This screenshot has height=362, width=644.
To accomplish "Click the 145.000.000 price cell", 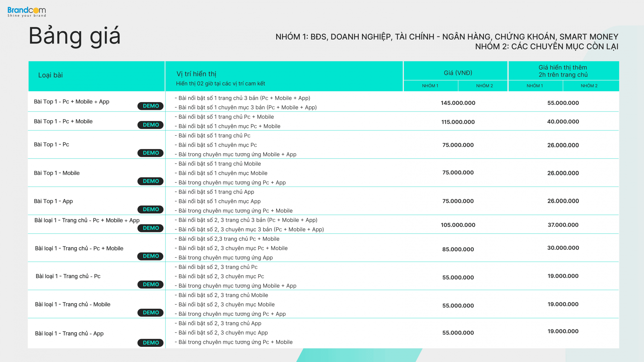I will pyautogui.click(x=458, y=103).
